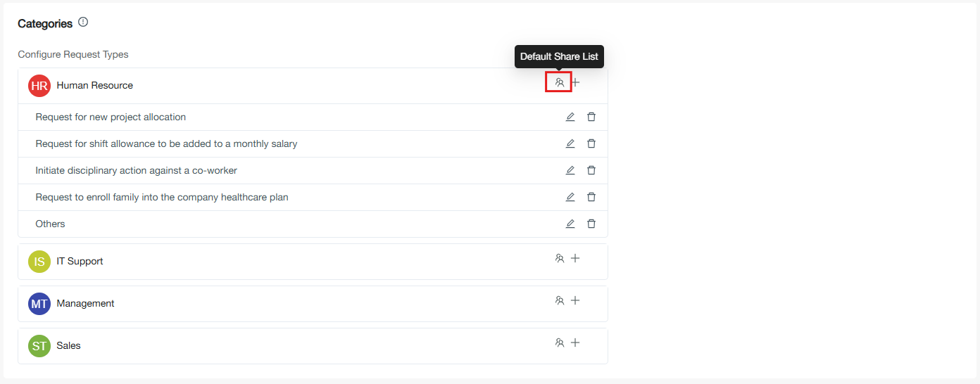This screenshot has width=980, height=384.
Task: Open Sales default share list
Action: tap(560, 343)
